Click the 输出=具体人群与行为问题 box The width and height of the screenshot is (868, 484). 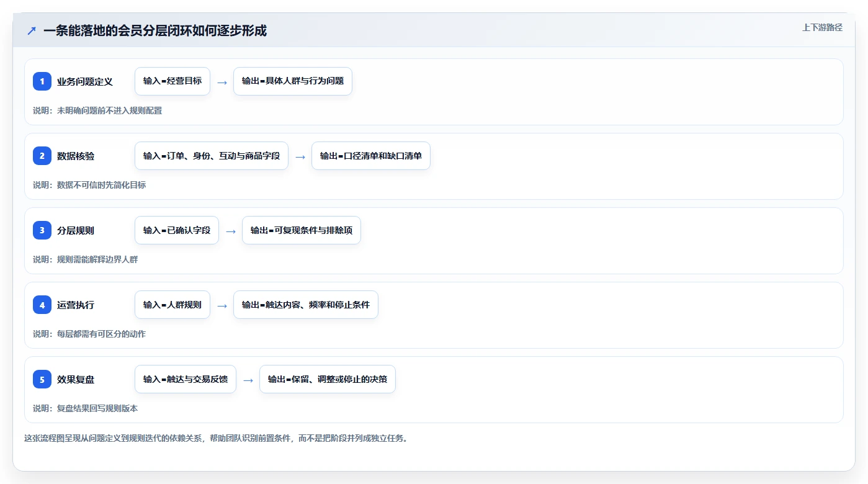293,81
